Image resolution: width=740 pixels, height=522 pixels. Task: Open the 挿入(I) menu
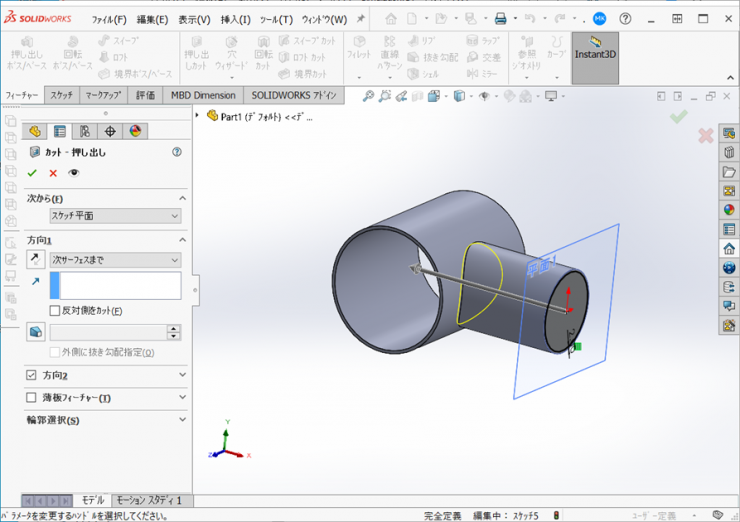pyautogui.click(x=235, y=19)
